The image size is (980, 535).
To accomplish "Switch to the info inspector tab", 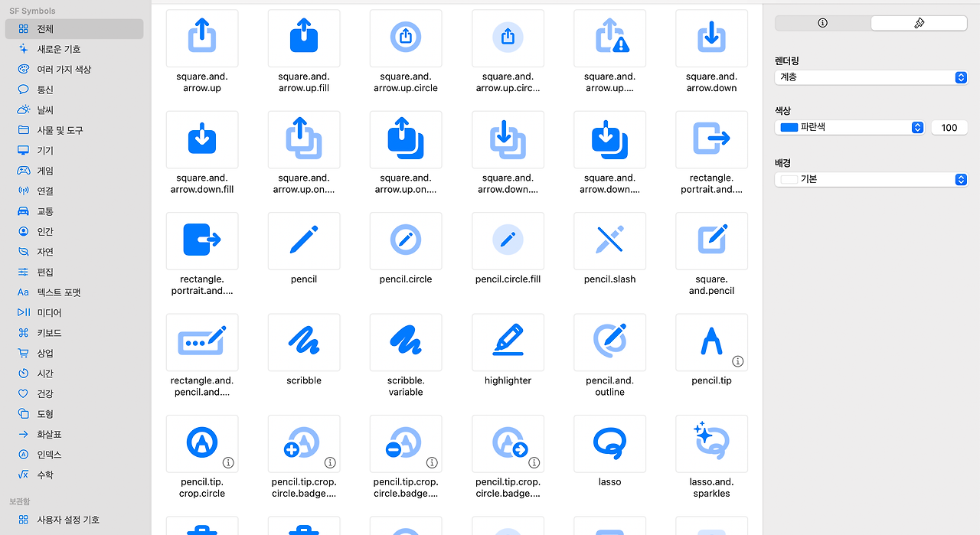I will pyautogui.click(x=823, y=23).
